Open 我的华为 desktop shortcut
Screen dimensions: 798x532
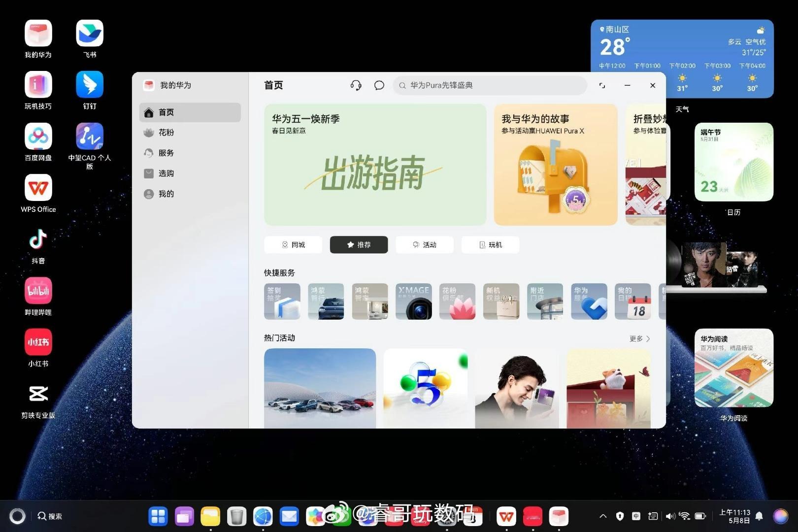[38, 39]
